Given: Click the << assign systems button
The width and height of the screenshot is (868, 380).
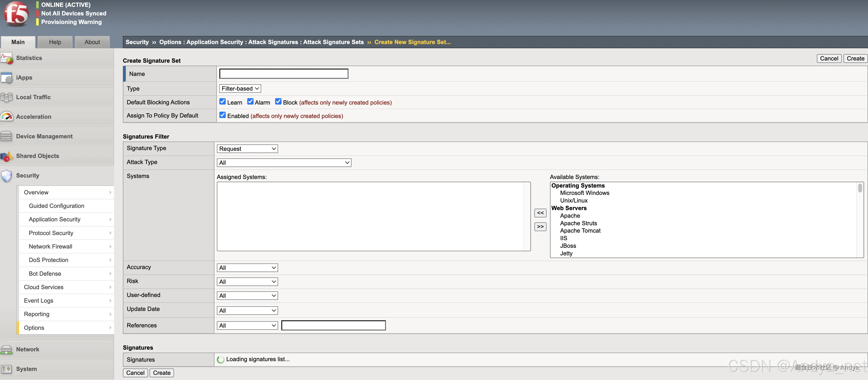Looking at the screenshot, I should (x=540, y=213).
